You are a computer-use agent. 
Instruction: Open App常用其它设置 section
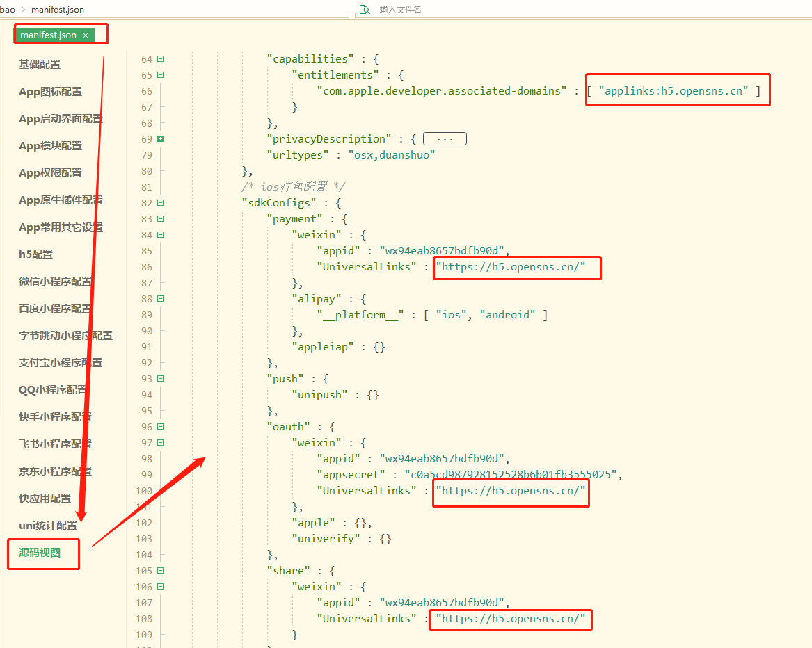pyautogui.click(x=61, y=227)
